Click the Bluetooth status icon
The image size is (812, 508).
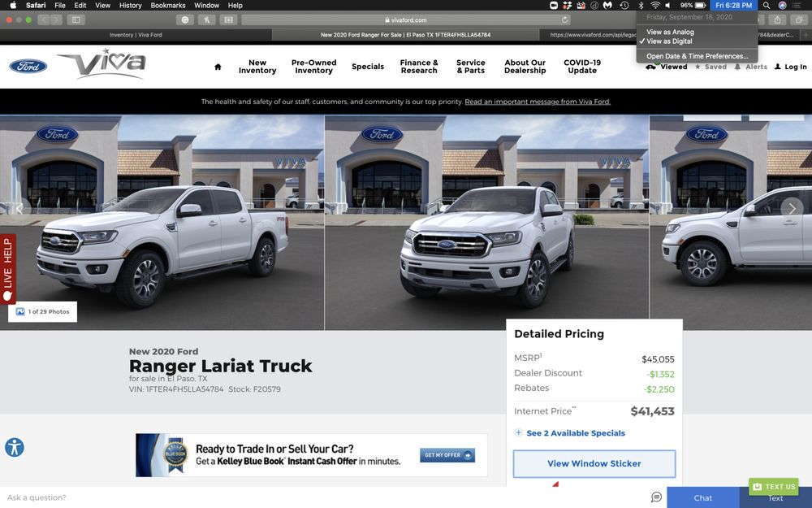point(641,5)
